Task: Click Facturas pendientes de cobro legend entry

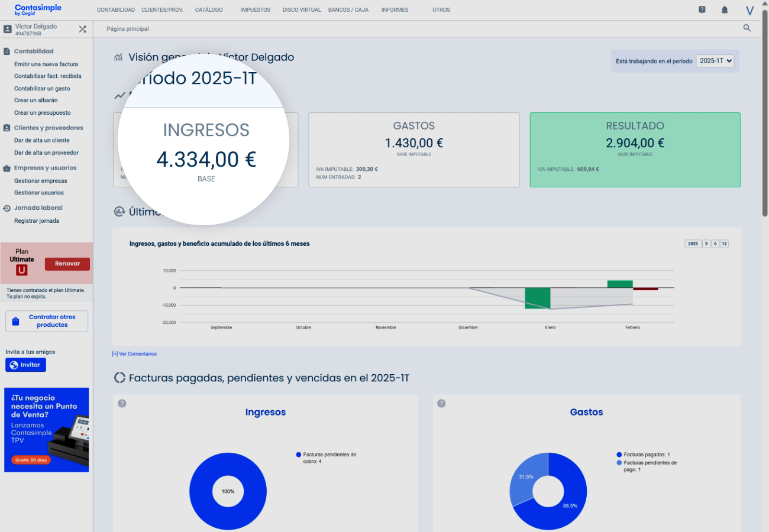Action: pyautogui.click(x=326, y=458)
